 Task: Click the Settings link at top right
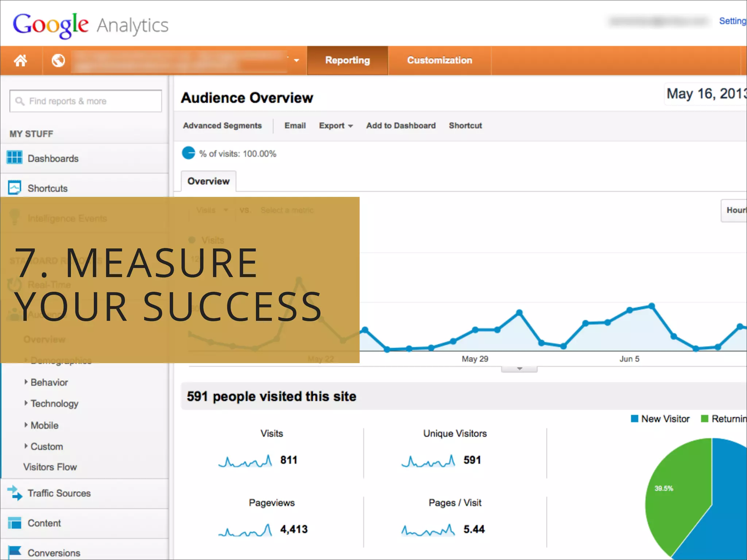point(733,21)
